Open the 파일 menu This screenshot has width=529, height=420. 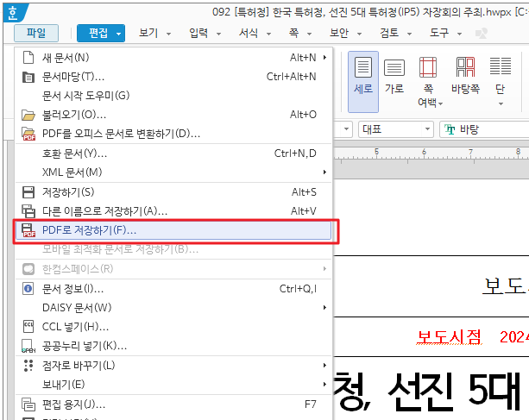click(36, 33)
